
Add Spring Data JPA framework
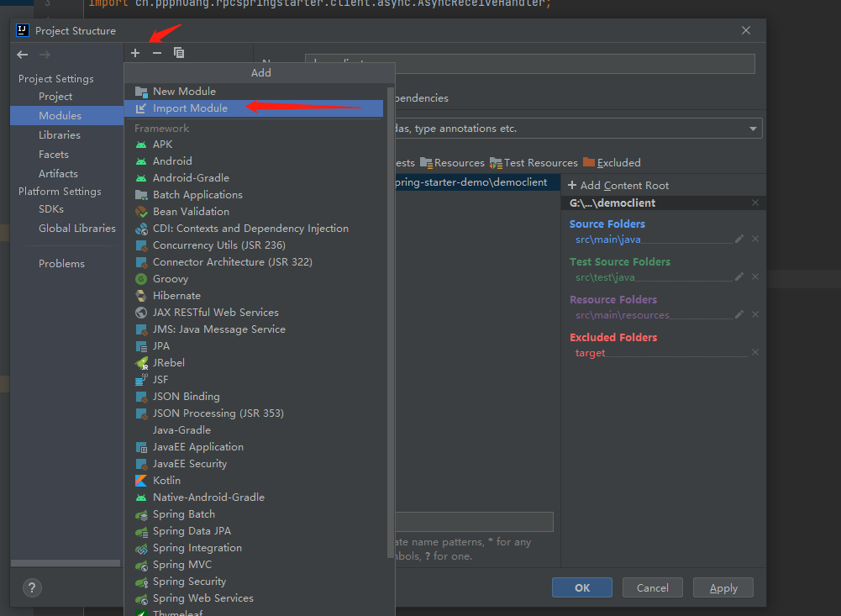point(254,530)
